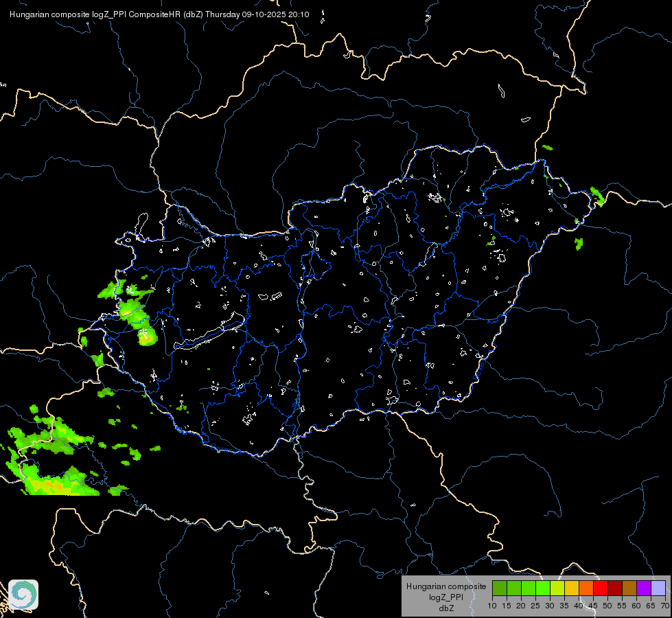Select the 25–30 dBZ bright green swatch
Image resolution: width=672 pixels, height=618 pixels.
point(543,588)
